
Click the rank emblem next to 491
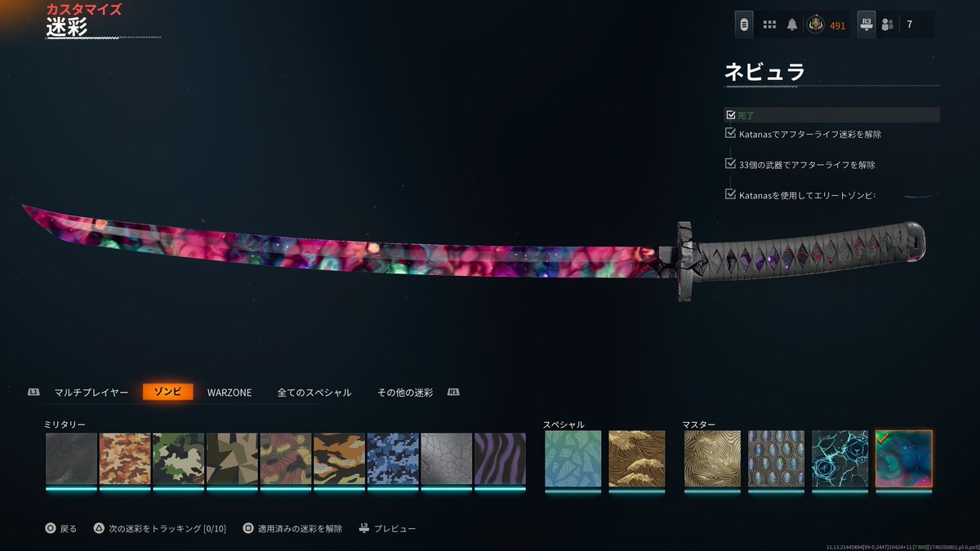(815, 24)
